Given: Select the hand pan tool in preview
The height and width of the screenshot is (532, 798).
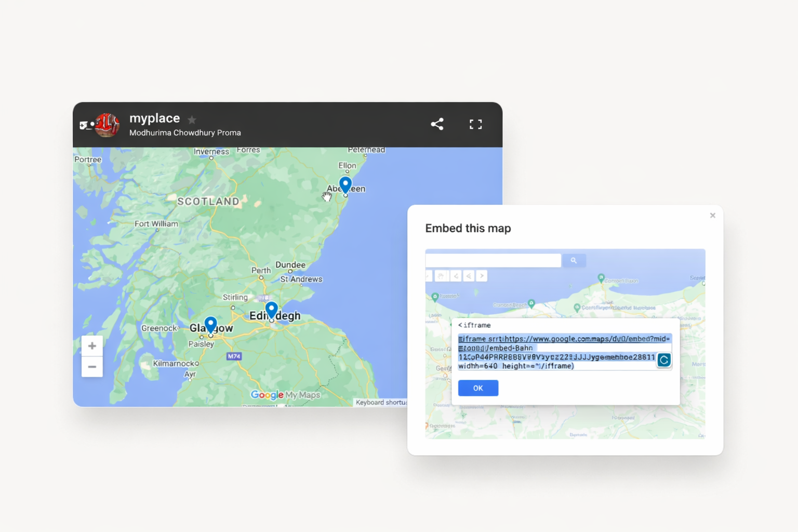Looking at the screenshot, I should (441, 276).
